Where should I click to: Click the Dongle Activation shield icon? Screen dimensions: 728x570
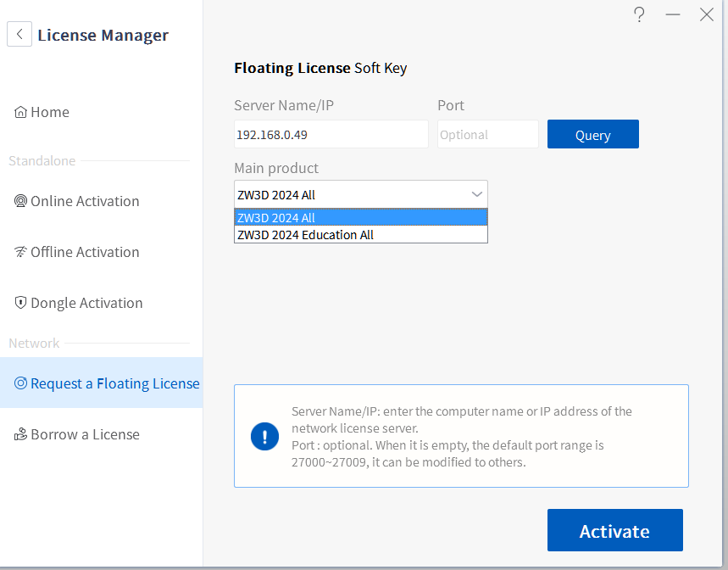pos(20,303)
